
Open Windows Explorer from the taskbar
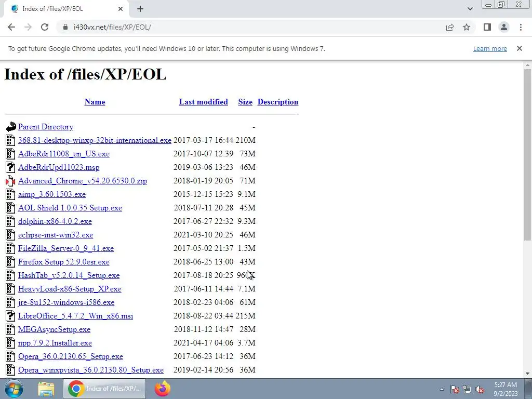click(46, 389)
